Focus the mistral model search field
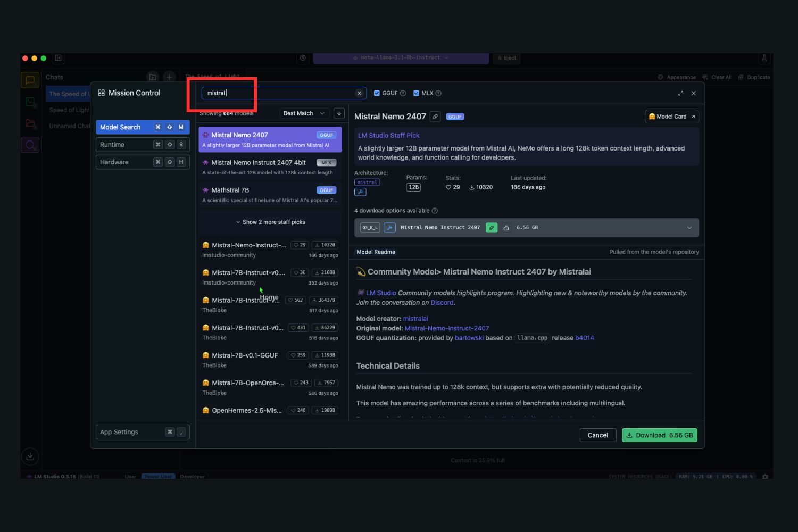This screenshot has height=532, width=798. point(284,93)
